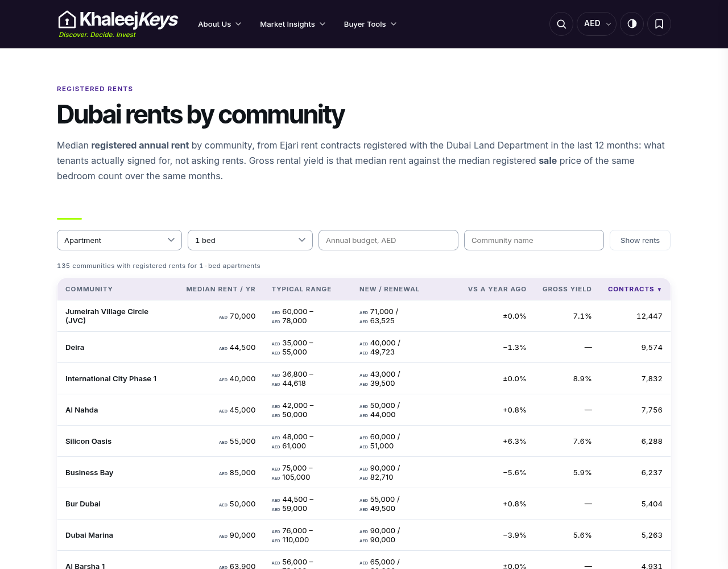
Task: Click the 135 communities results count text
Action: [x=159, y=266]
